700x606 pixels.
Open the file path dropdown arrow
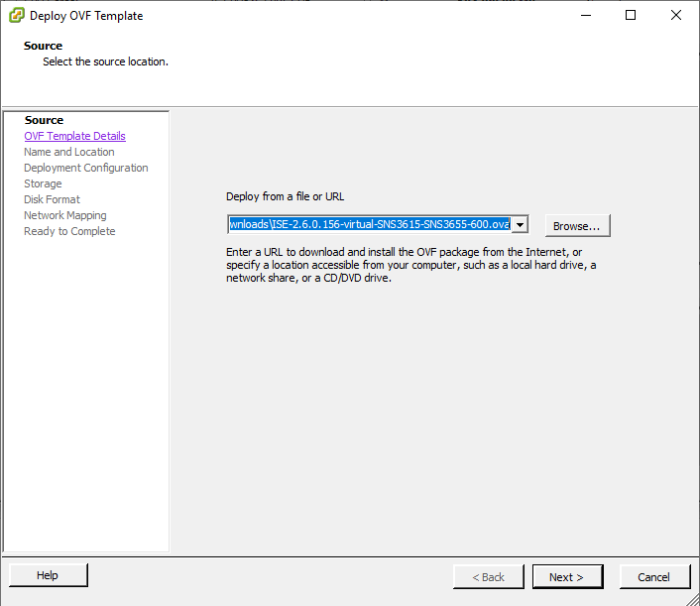coord(520,224)
